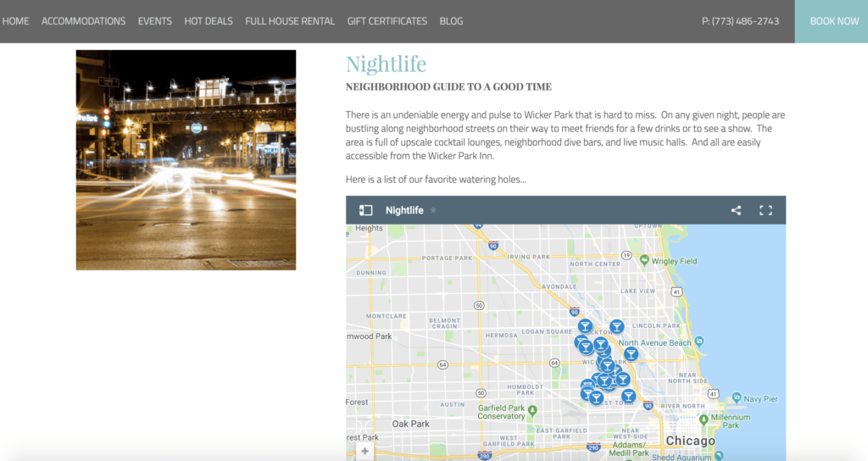
Task: Select the Navy Pier camera pin
Action: click(x=737, y=397)
